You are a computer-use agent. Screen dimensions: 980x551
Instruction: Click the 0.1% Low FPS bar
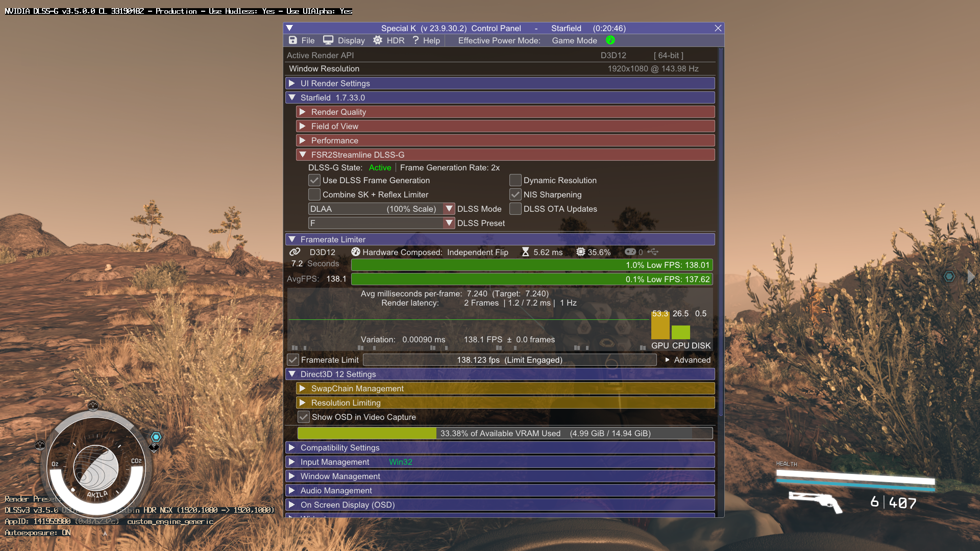point(532,280)
